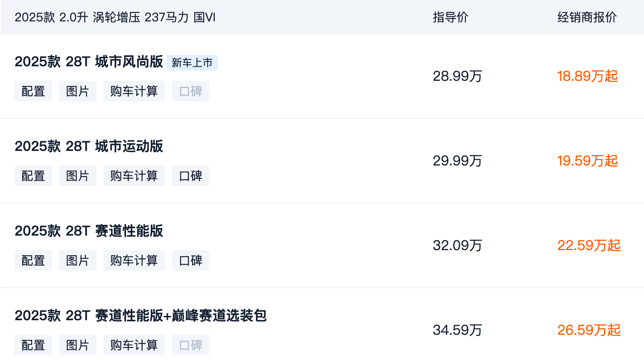Click the 22.59万起 dealer price
The image size is (644, 360).
(x=588, y=245)
